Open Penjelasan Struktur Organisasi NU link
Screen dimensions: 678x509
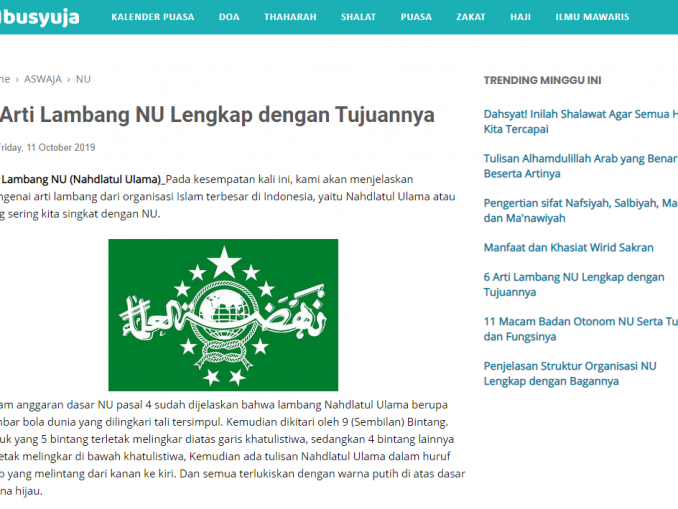pos(570,374)
